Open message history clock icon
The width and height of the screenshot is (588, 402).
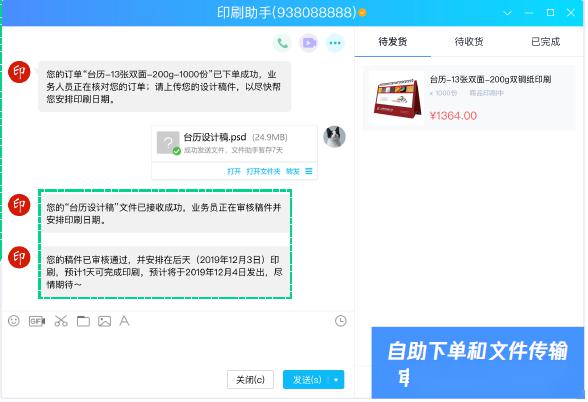(x=340, y=321)
